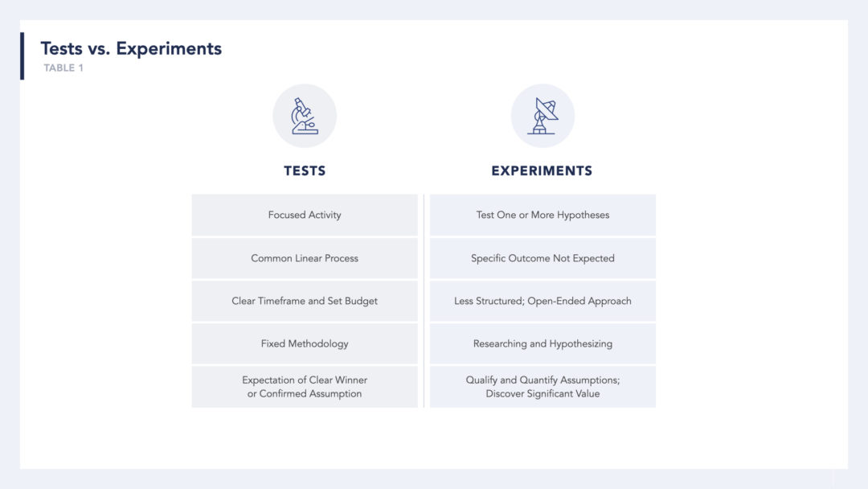This screenshot has height=489, width=868.
Task: Click Expectation of Clear Winner cell
Action: 305,387
